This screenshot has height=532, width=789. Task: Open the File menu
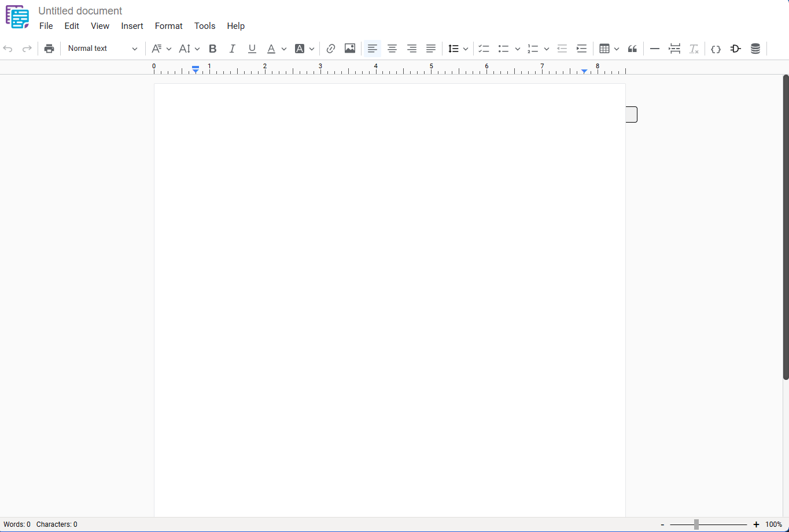click(46, 26)
